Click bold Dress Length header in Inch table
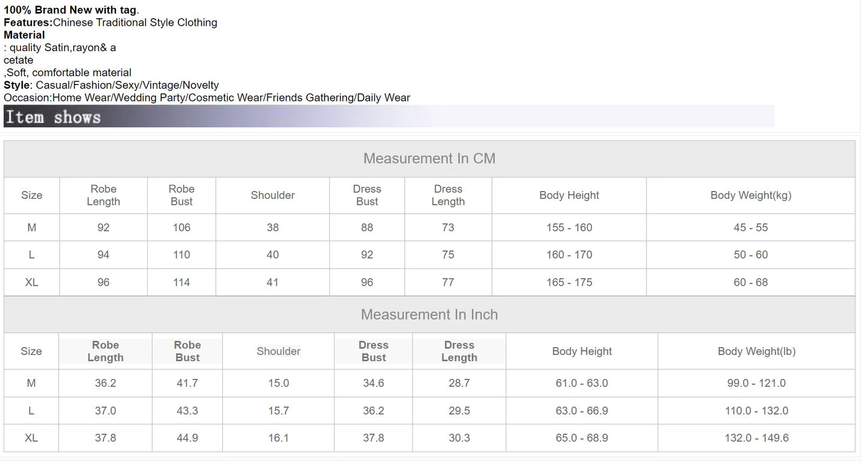 pyautogui.click(x=460, y=351)
